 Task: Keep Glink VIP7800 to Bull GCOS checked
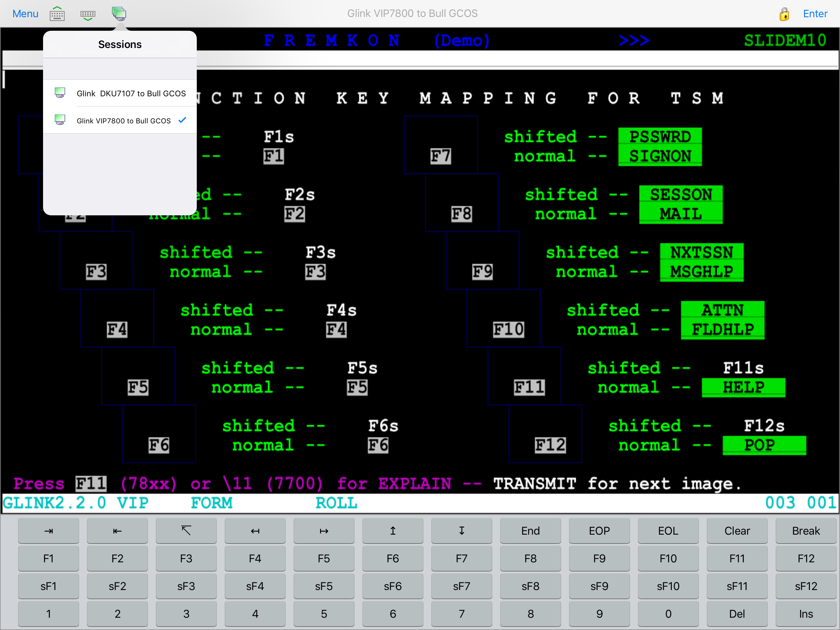click(x=123, y=121)
